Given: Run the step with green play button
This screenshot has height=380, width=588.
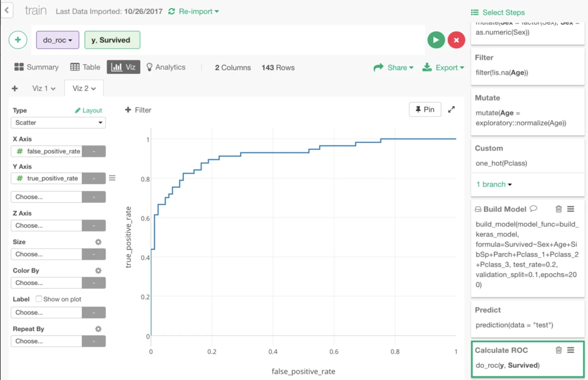Looking at the screenshot, I should [436, 40].
